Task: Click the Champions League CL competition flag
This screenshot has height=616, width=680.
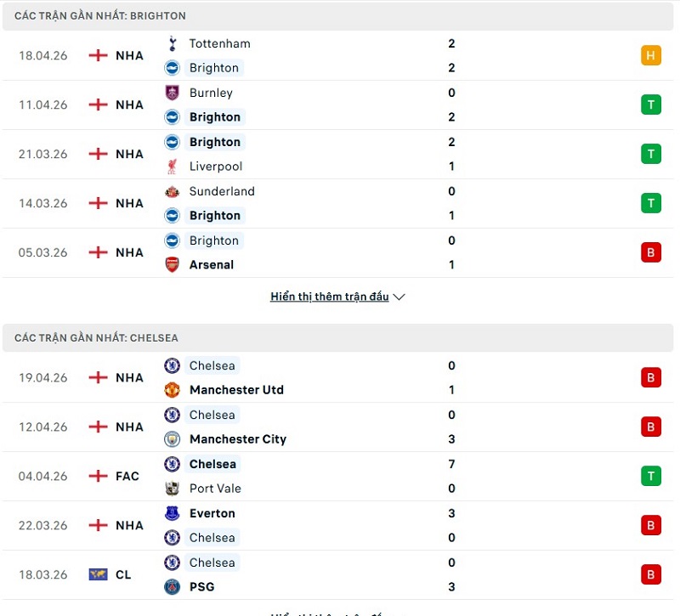Action: [x=98, y=575]
